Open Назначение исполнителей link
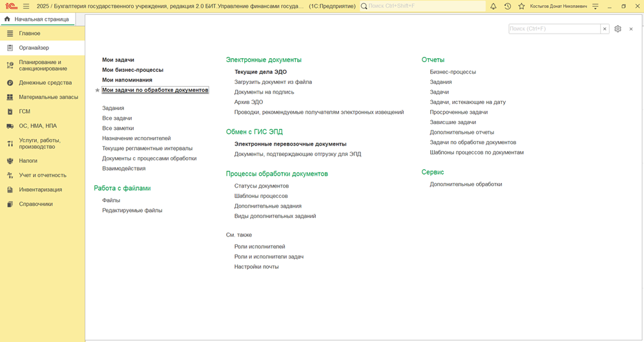The image size is (644, 342). click(x=136, y=138)
